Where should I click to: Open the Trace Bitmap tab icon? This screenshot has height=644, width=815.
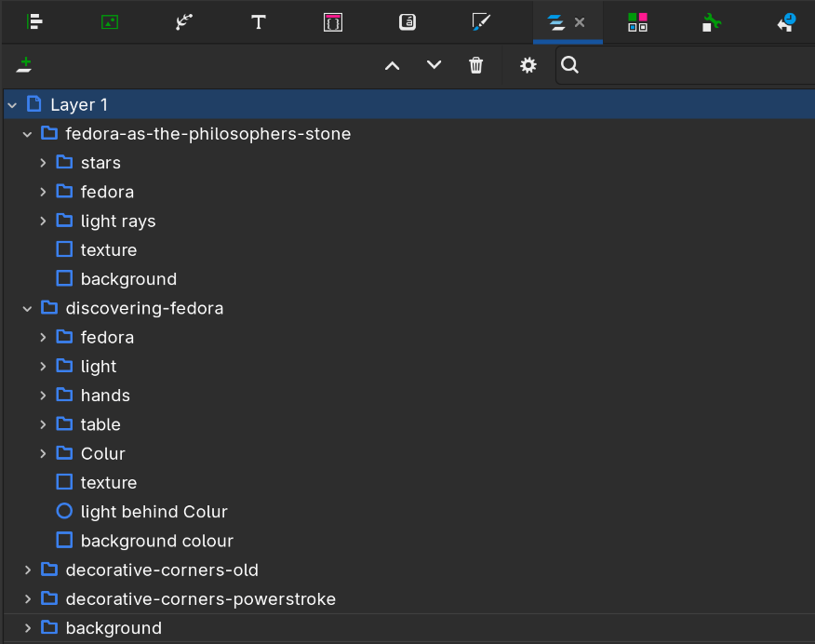tap(184, 21)
